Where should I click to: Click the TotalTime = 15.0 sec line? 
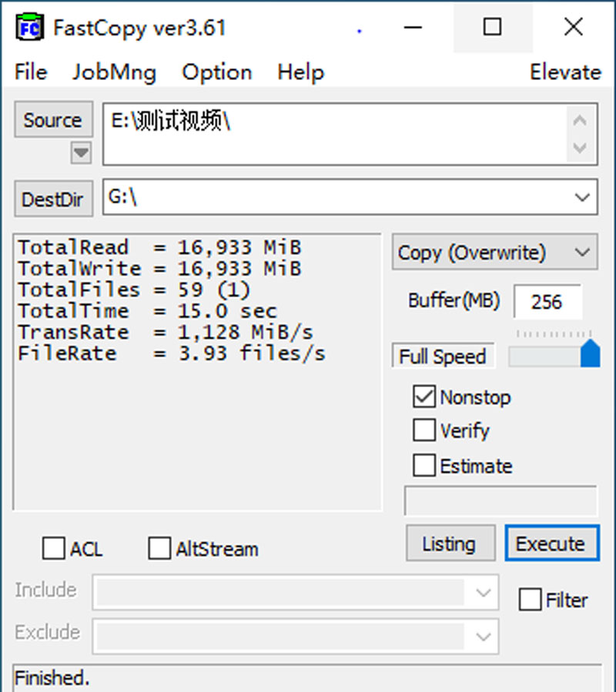point(148,311)
